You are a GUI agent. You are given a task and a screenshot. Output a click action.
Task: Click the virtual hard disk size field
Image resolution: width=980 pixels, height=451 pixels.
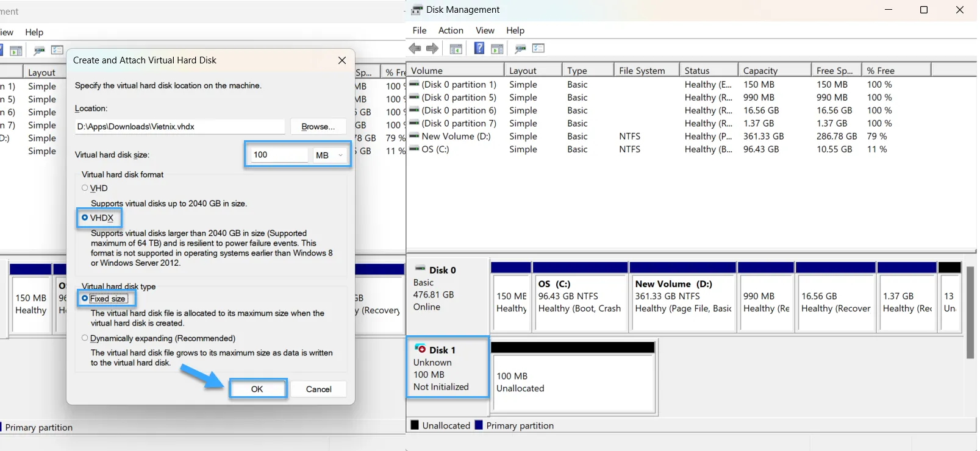[x=278, y=155]
